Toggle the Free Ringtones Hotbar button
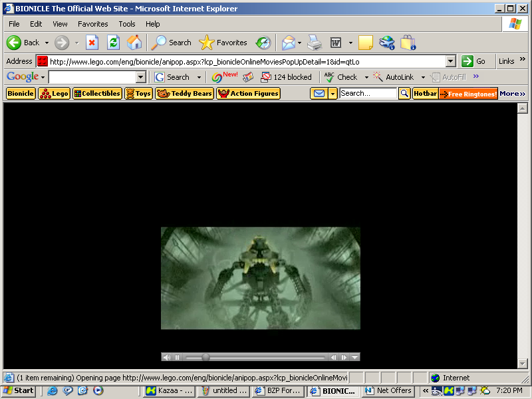 467,93
